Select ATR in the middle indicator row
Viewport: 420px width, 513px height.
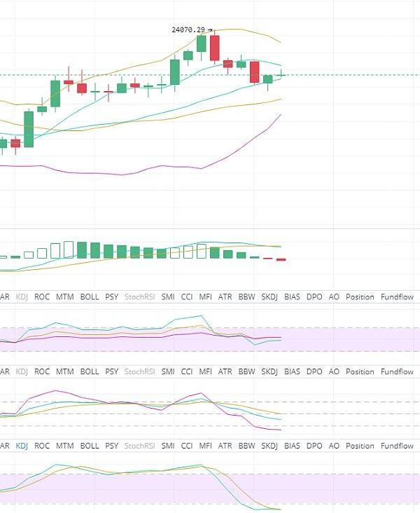[x=225, y=371]
